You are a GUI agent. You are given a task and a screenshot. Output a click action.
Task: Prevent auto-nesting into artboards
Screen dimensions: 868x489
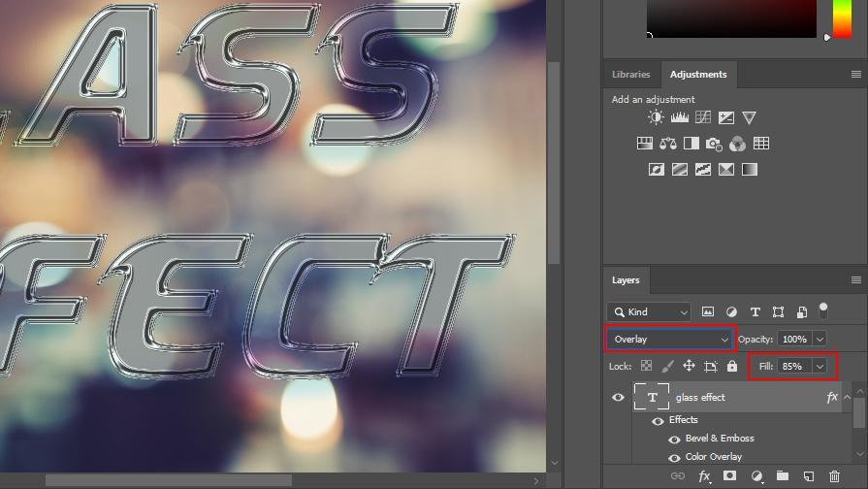pos(711,366)
